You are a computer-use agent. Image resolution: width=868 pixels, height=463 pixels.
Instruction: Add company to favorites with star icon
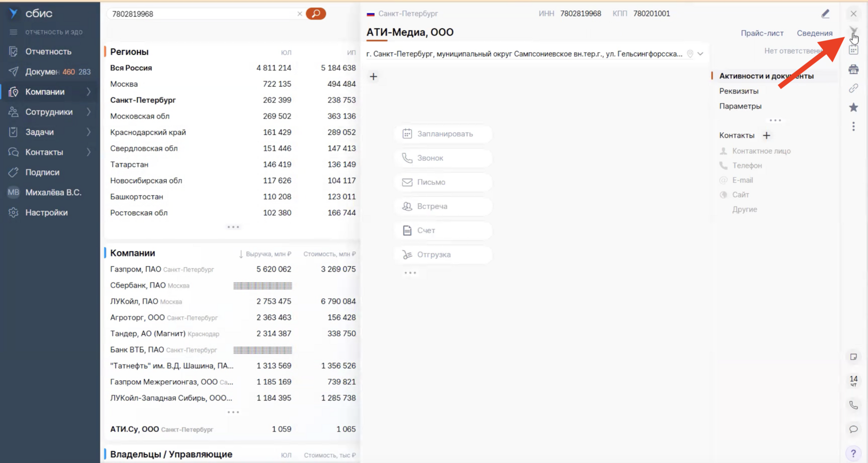point(854,107)
